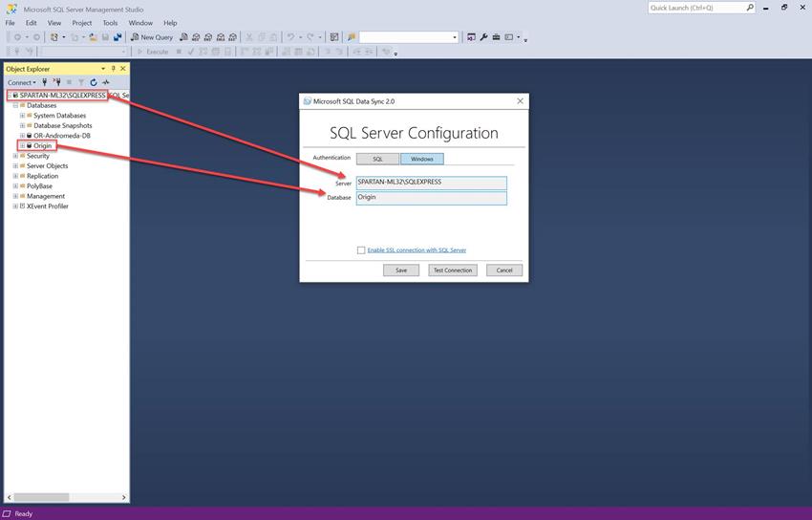This screenshot has width=812, height=520.
Task: Click the Filter funnel icon in Object Explorer
Action: [81, 82]
